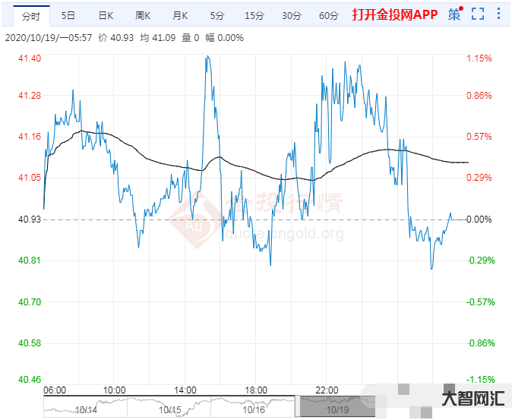Select the 分时 chart tab
This screenshot has height=420, width=512.
[x=31, y=15]
